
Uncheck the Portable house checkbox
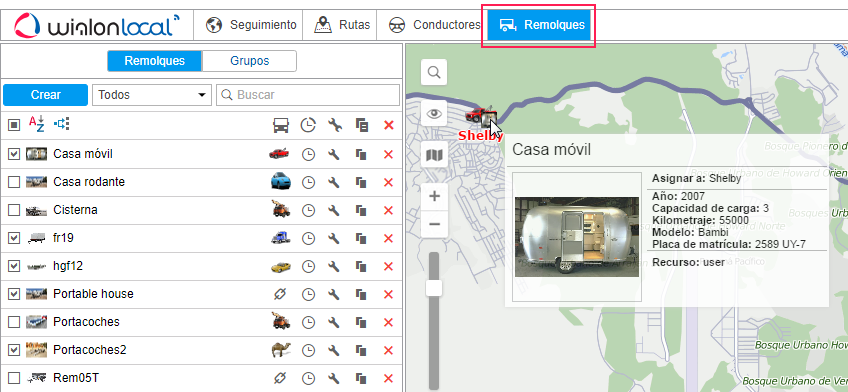coord(14,294)
